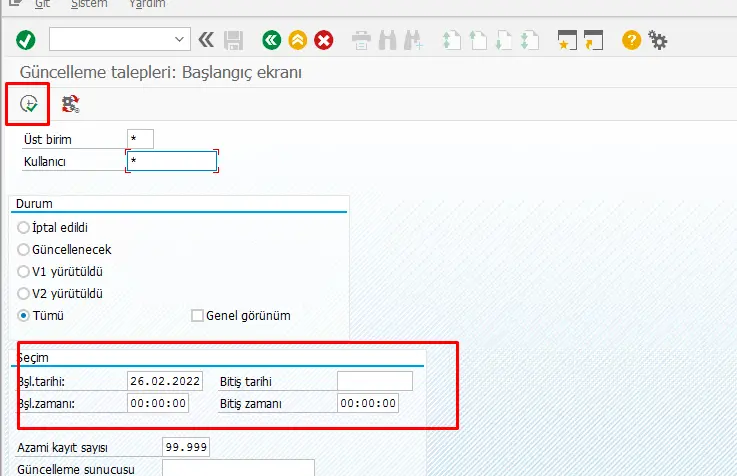Click the green Enter checkmark icon
This screenshot has width=737, height=476.
pos(25,40)
